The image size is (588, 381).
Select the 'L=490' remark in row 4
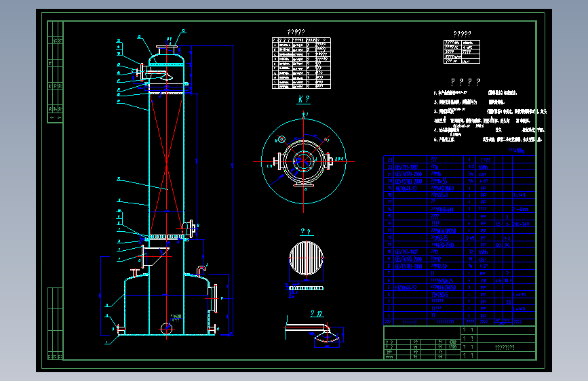(520, 295)
